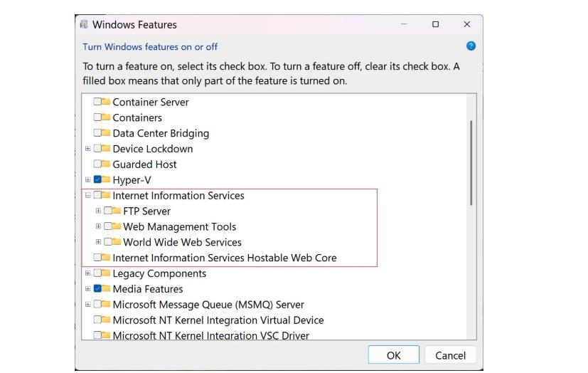Click the Web Management Tools folder icon
This screenshot has height=373, width=588.
[117, 226]
